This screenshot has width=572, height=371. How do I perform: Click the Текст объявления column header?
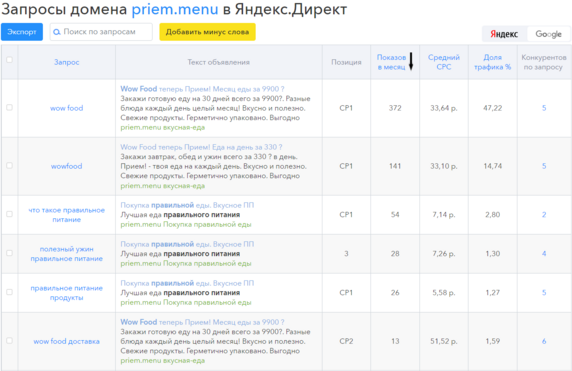pyautogui.click(x=219, y=62)
